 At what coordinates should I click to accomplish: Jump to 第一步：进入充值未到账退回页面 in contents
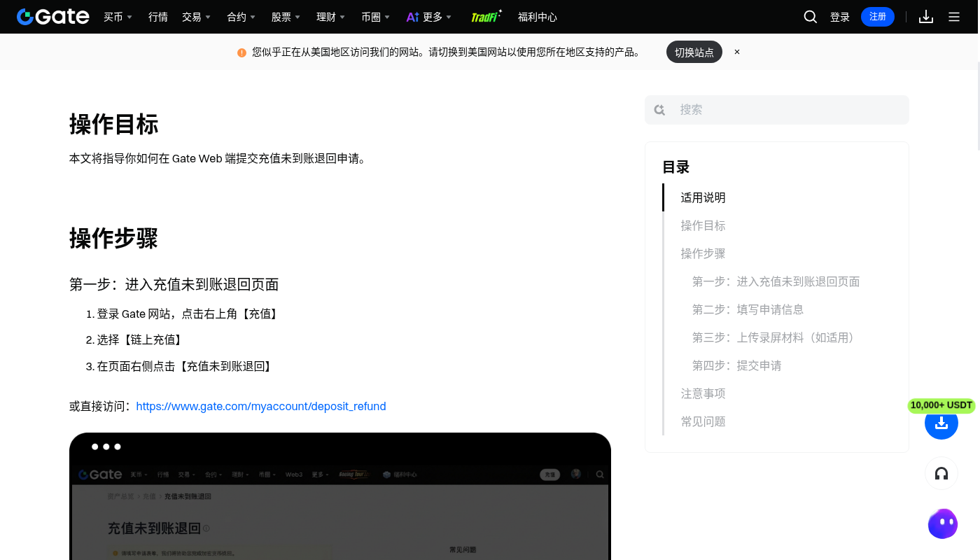776,281
